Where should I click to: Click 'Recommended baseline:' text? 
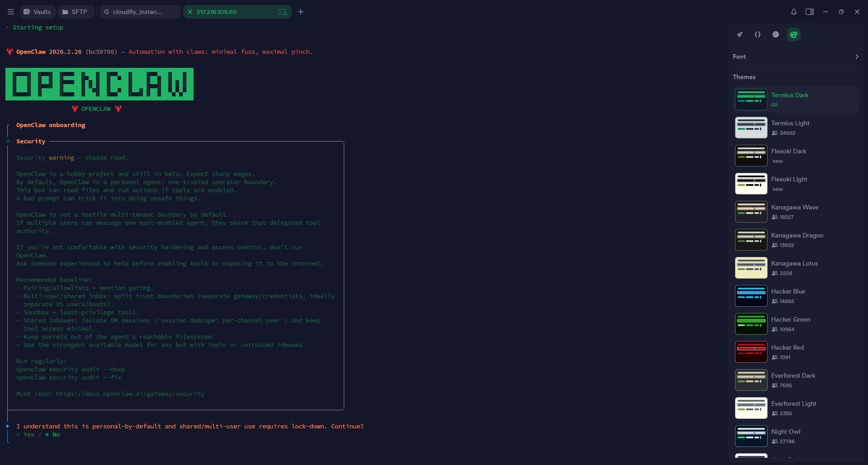(x=54, y=280)
